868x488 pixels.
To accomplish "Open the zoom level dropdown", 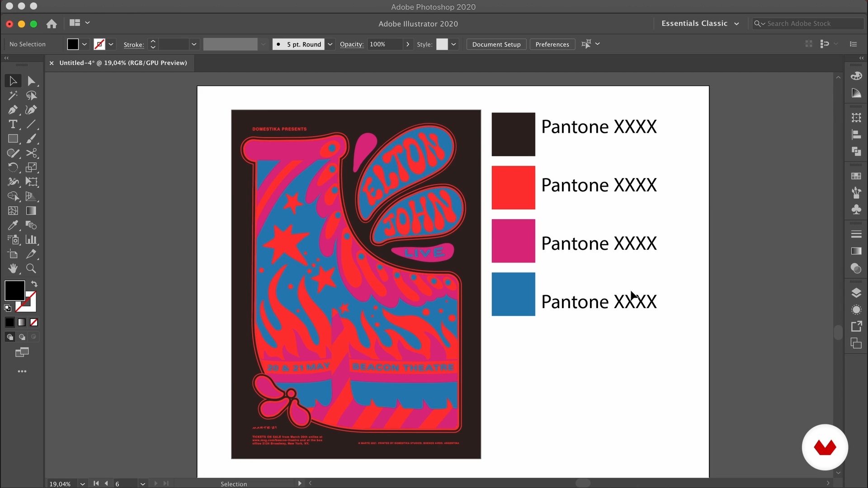I will coord(83,483).
